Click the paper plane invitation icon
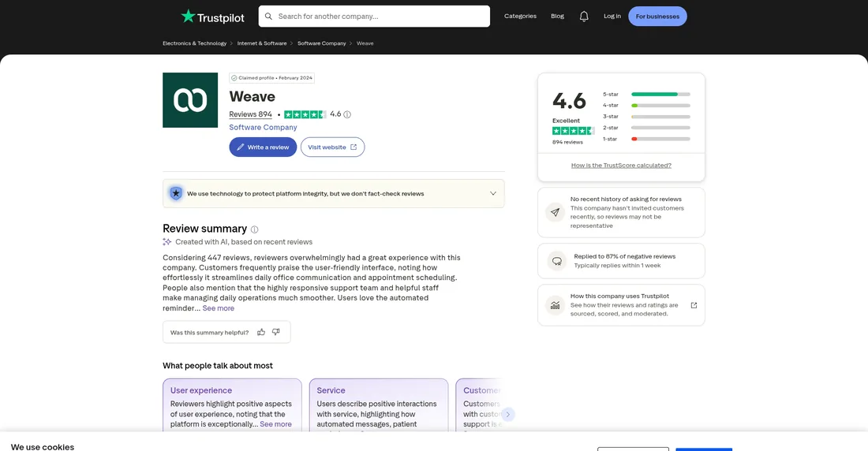This screenshot has height=451, width=868. point(555,212)
